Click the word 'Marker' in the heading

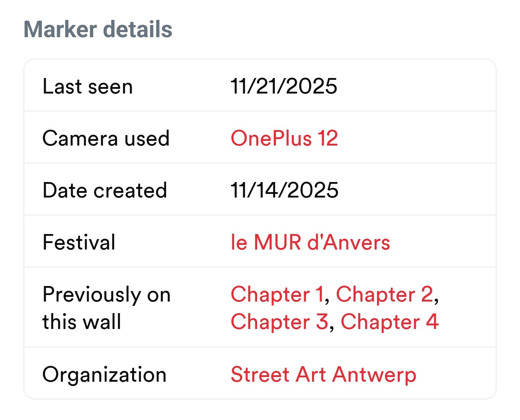pyautogui.click(x=60, y=29)
